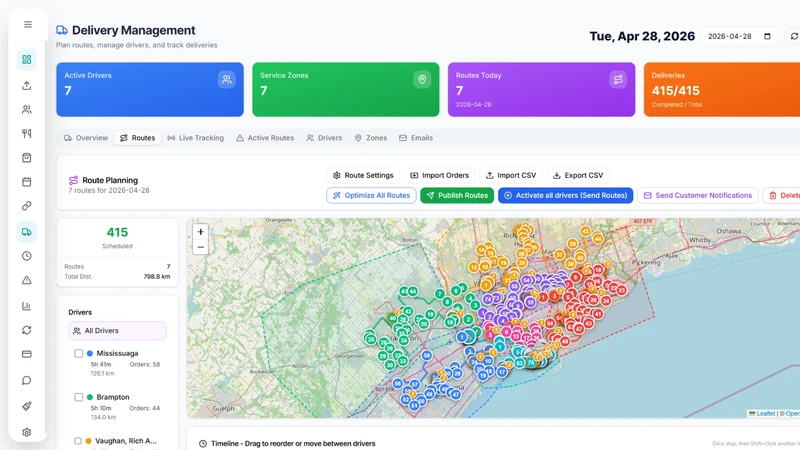Image resolution: width=800 pixels, height=450 pixels.
Task: Click the blue Mississauga color dot
Action: click(90, 353)
